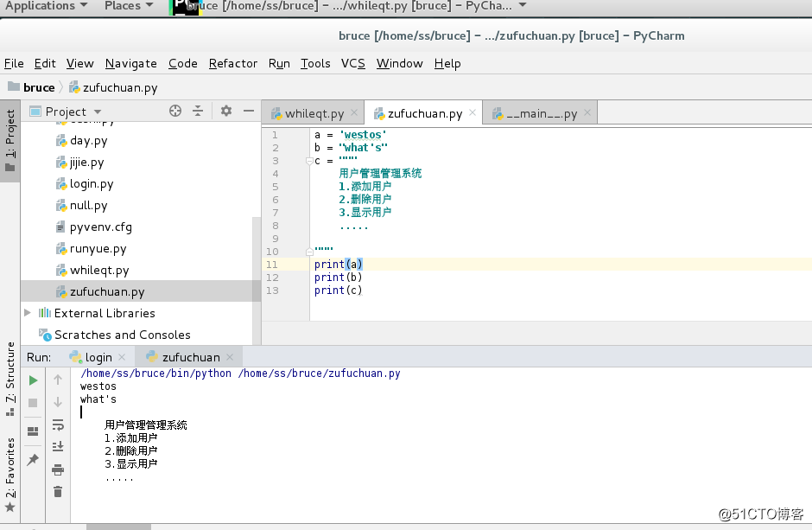Open the VCS menu

[x=353, y=63]
